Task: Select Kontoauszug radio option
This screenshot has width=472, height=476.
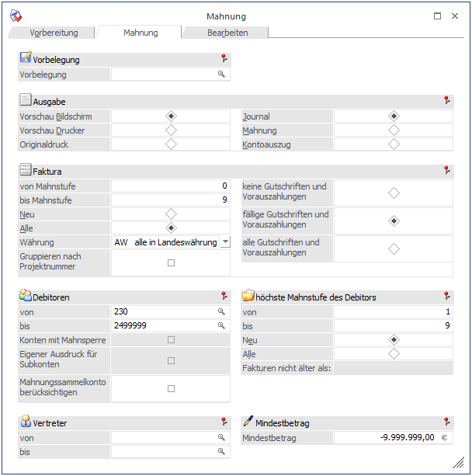Action: tap(394, 144)
